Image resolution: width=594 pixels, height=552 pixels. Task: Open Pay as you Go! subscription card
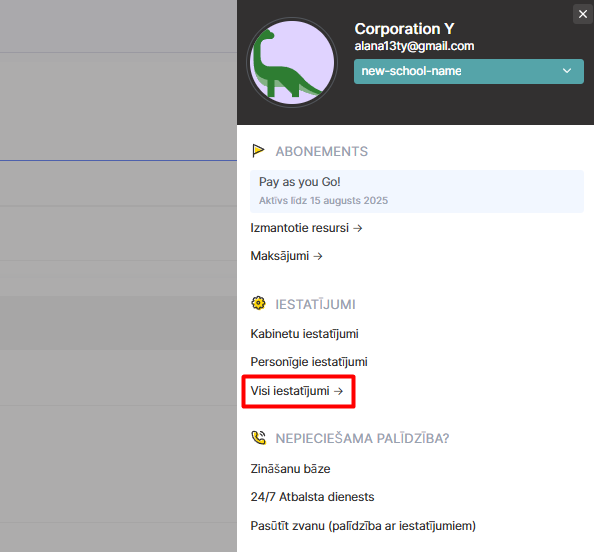pyautogui.click(x=417, y=191)
